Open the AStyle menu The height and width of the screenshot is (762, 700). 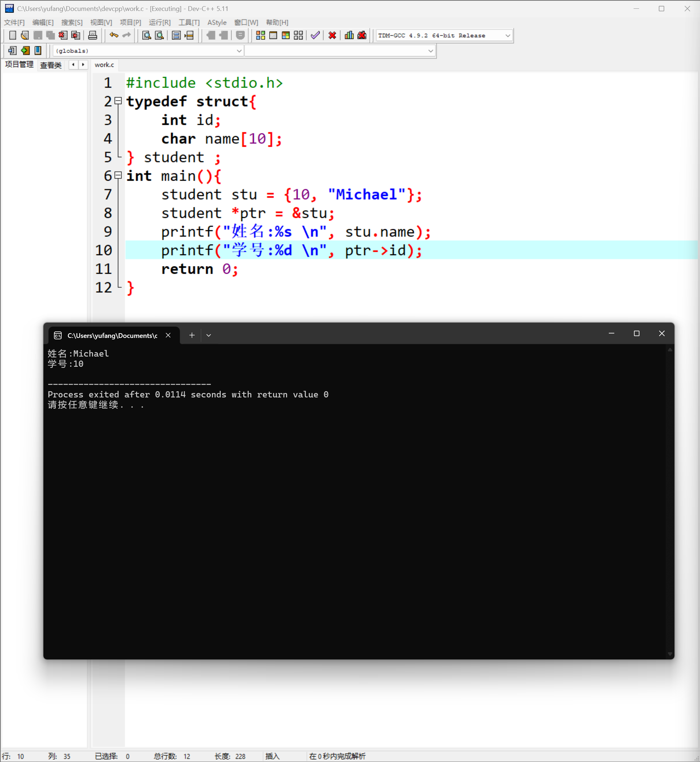tap(217, 22)
